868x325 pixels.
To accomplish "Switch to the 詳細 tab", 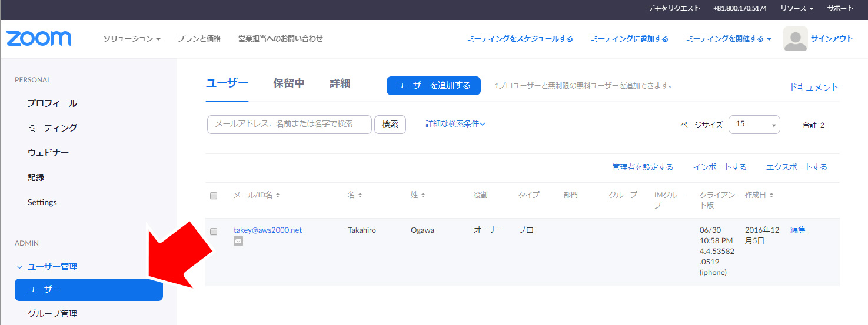I will [x=340, y=83].
